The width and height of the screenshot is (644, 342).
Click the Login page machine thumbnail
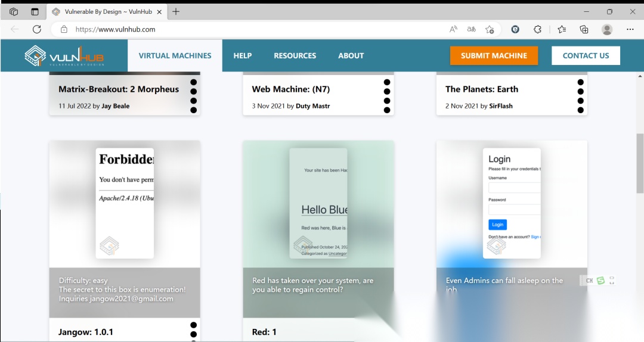click(x=512, y=203)
